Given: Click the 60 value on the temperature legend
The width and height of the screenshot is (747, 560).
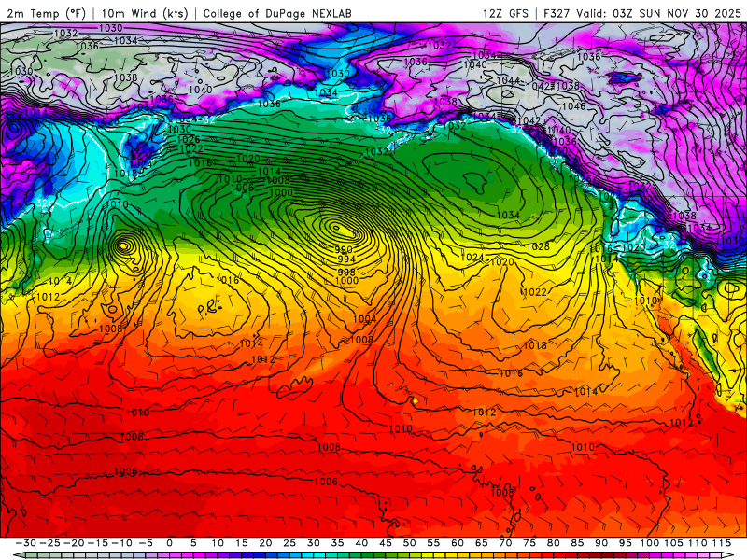Looking at the screenshot, I should 458,543.
